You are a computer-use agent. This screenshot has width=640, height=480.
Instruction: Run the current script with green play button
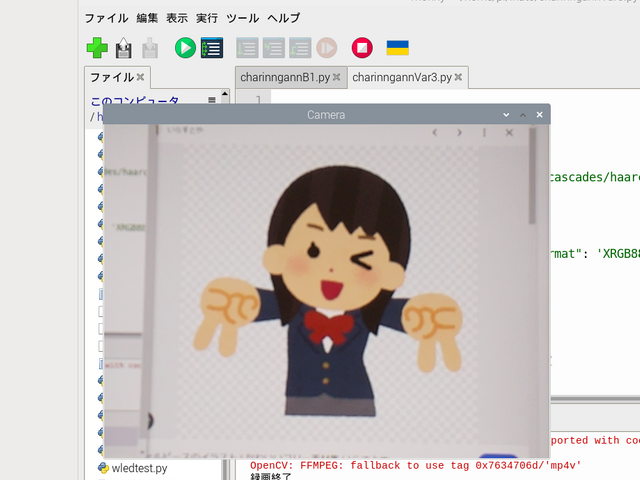[x=185, y=48]
